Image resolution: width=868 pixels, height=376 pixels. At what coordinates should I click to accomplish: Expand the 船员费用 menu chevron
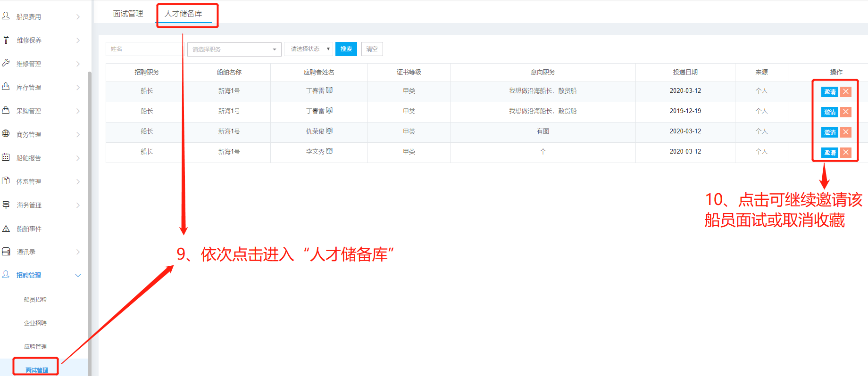pyautogui.click(x=78, y=16)
